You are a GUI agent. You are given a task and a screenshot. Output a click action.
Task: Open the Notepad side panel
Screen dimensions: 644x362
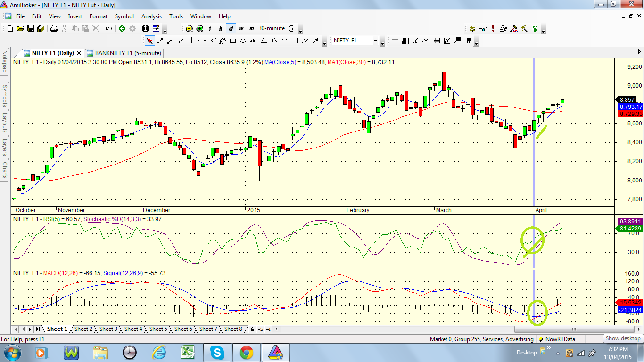(x=5, y=62)
